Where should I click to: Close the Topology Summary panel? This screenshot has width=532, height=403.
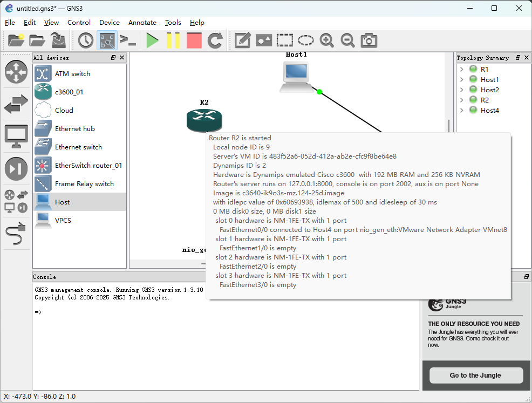(x=527, y=57)
